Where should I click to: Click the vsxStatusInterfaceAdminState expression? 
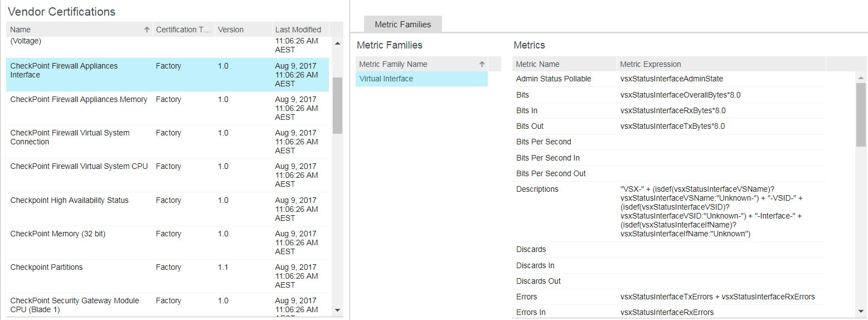point(671,79)
